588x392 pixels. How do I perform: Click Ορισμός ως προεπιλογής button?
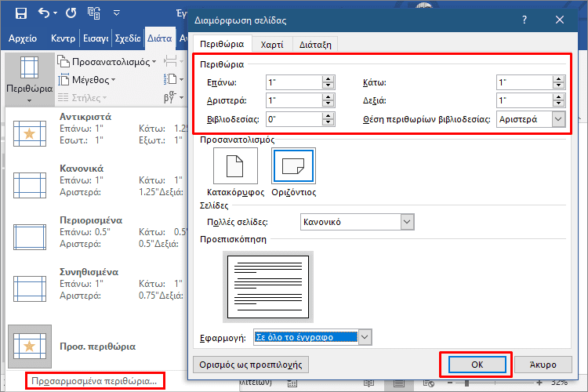pos(251,365)
